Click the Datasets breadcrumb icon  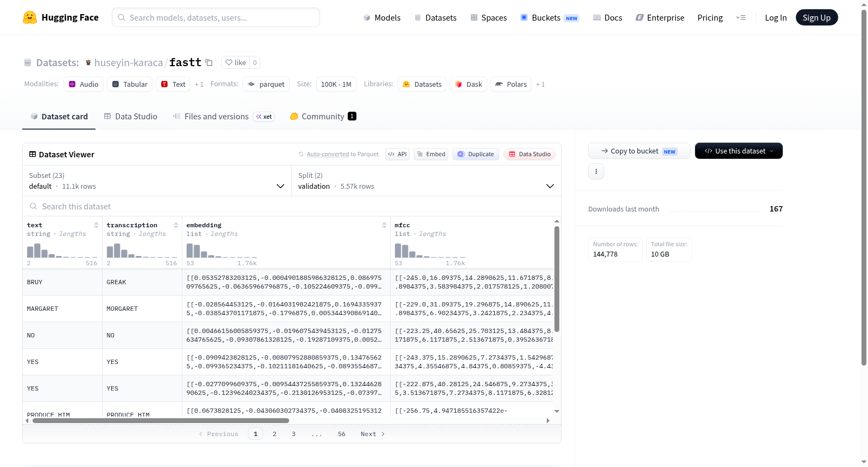click(28, 62)
